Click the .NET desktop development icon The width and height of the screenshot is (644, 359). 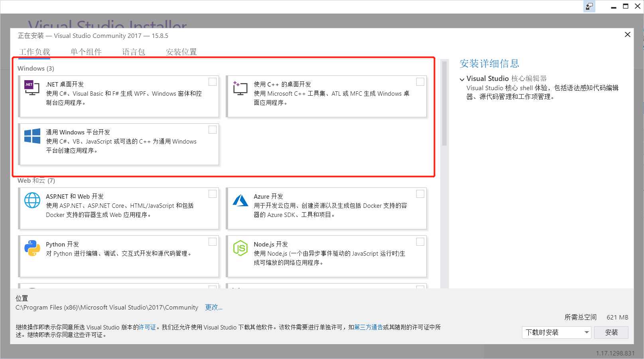point(32,87)
